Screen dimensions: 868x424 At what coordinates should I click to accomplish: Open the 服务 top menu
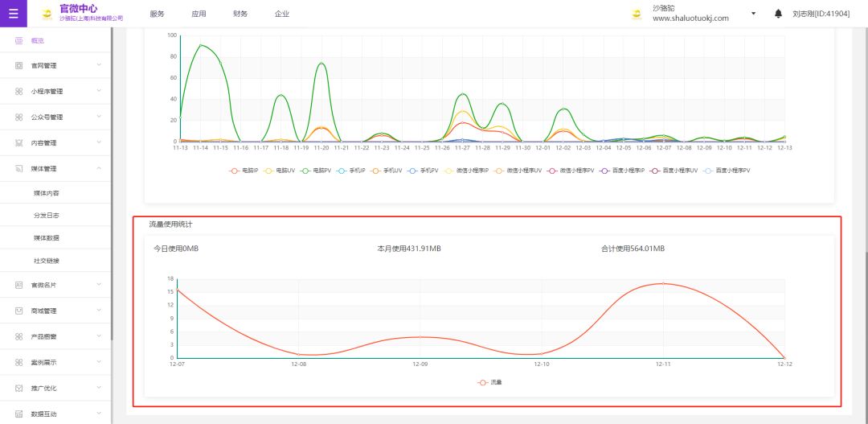click(157, 14)
